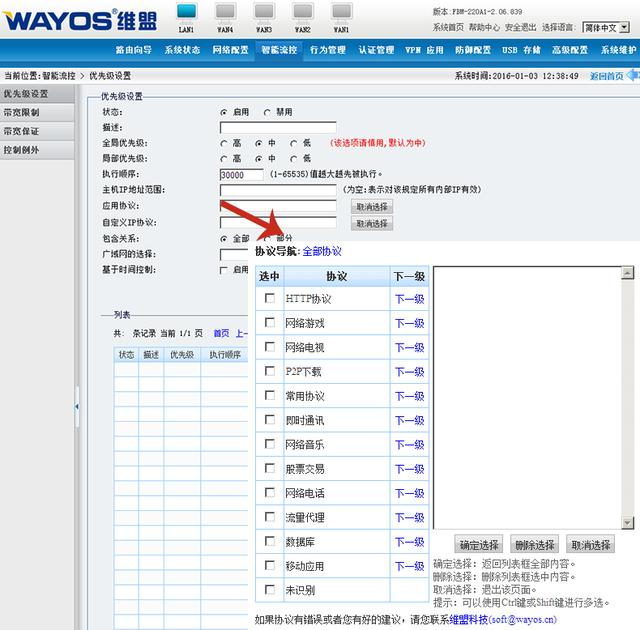
Task: Open 下一级 for 流量代理
Action: point(409,518)
